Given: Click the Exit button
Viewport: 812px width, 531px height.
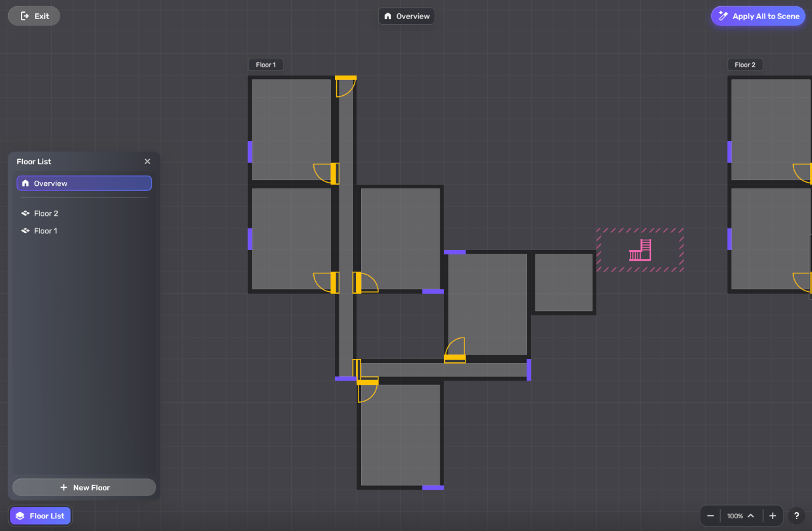Looking at the screenshot, I should pyautogui.click(x=34, y=16).
